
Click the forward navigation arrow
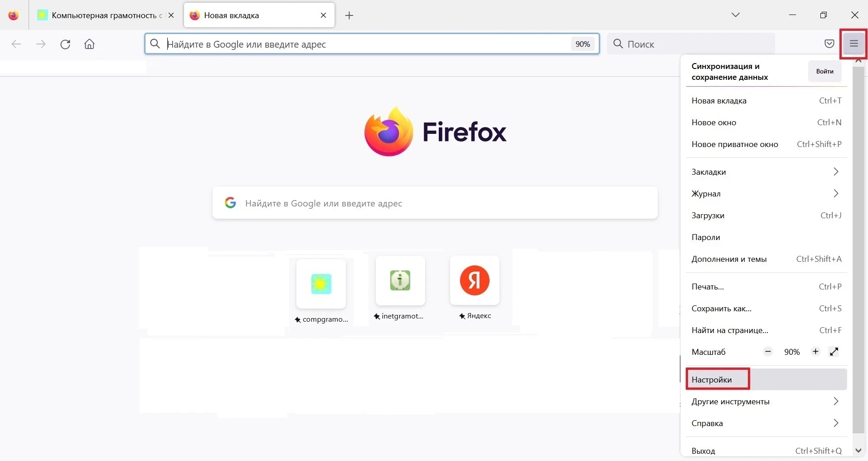(41, 44)
